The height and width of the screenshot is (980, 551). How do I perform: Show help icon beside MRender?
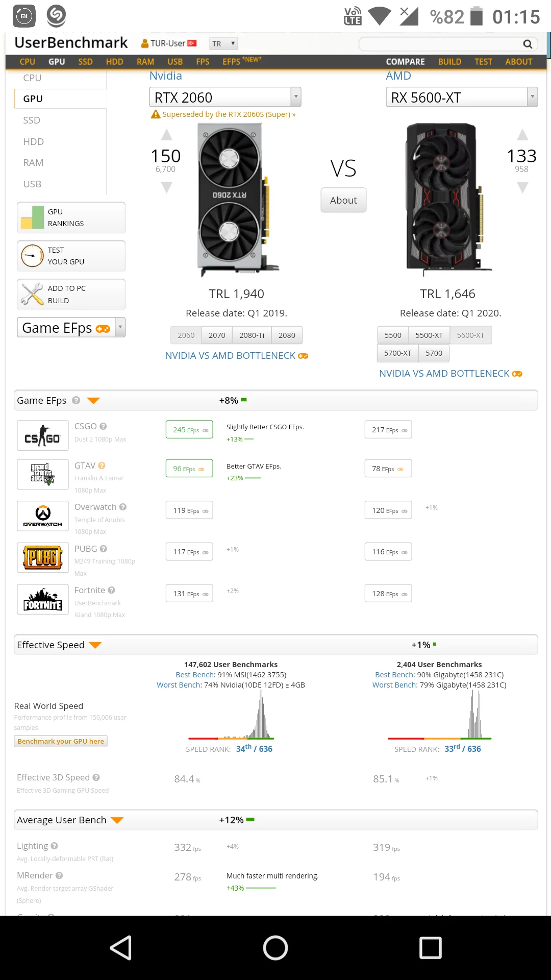pyautogui.click(x=59, y=875)
